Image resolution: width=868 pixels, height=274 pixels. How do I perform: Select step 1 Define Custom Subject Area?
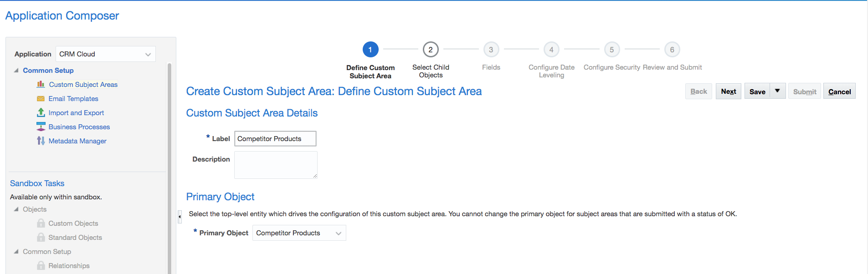pos(370,50)
